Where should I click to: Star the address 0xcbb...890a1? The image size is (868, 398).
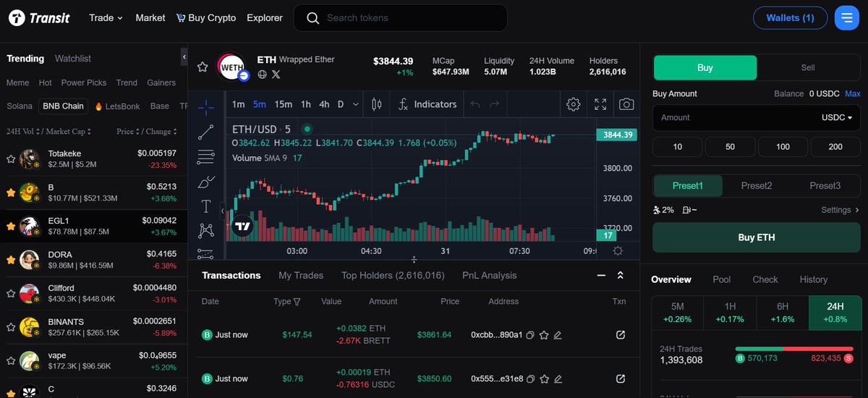click(x=544, y=335)
